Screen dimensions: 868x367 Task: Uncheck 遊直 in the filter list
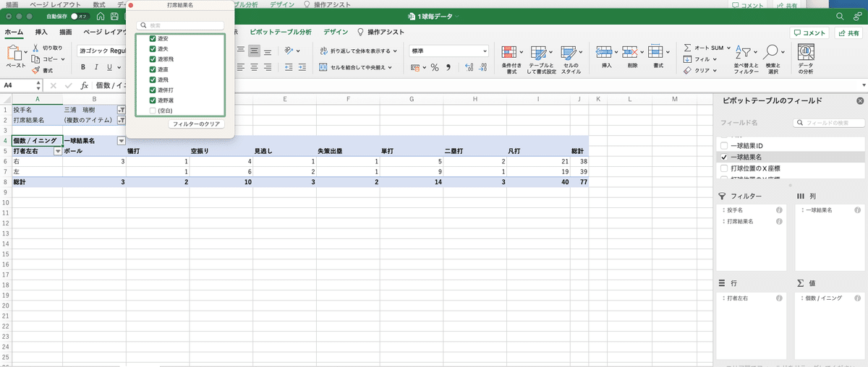(x=153, y=69)
